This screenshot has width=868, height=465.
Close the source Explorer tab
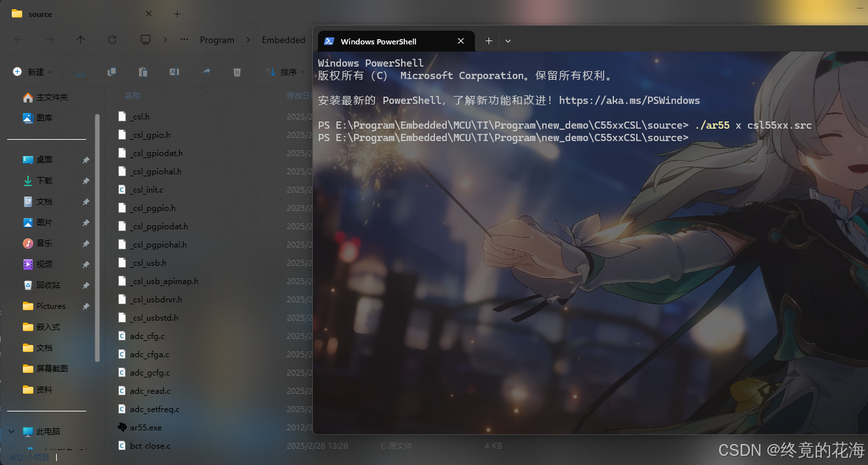click(148, 14)
